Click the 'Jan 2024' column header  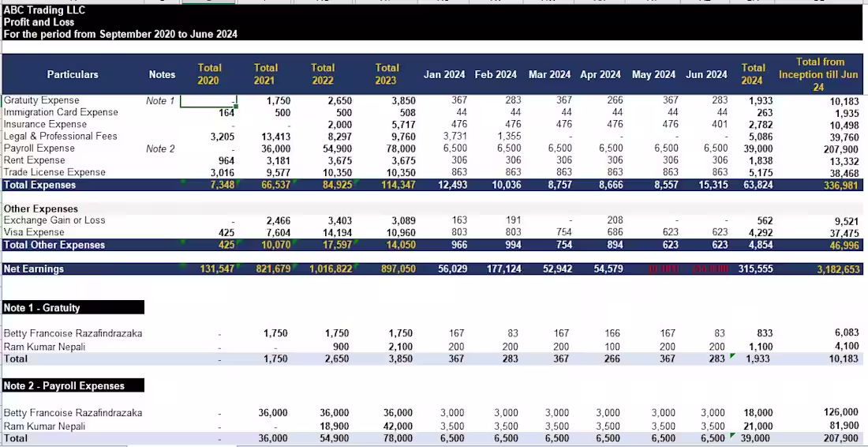444,74
